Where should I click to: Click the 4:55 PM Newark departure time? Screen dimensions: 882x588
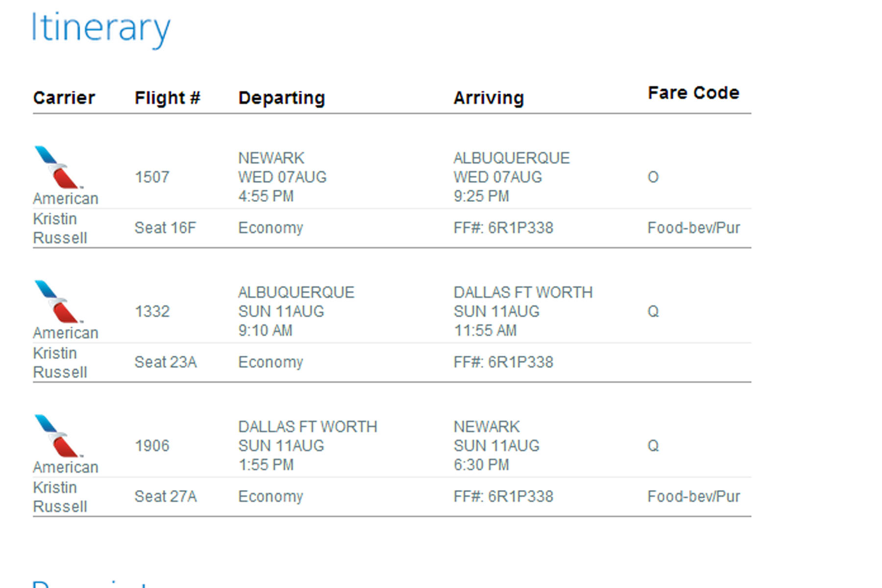point(266,196)
